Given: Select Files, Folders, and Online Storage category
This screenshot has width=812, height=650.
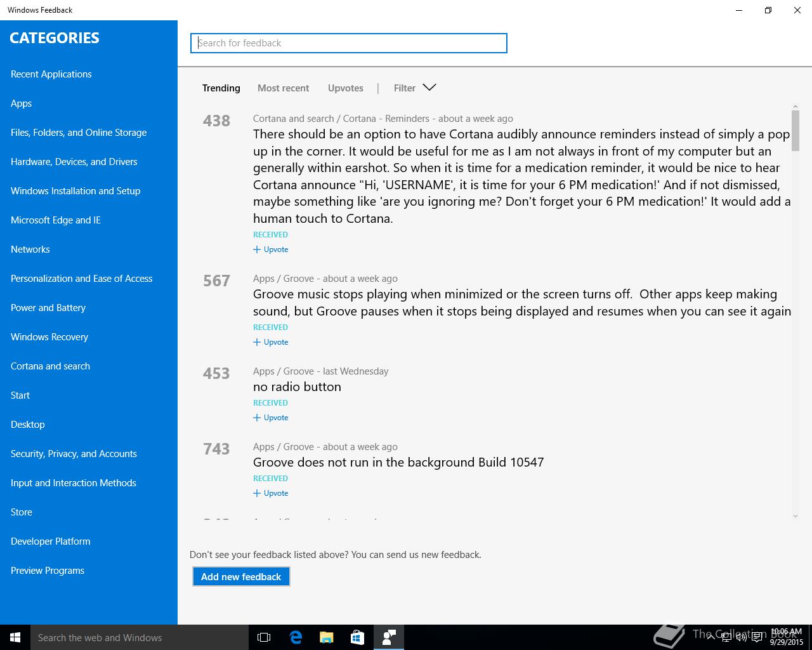Looking at the screenshot, I should [79, 133].
